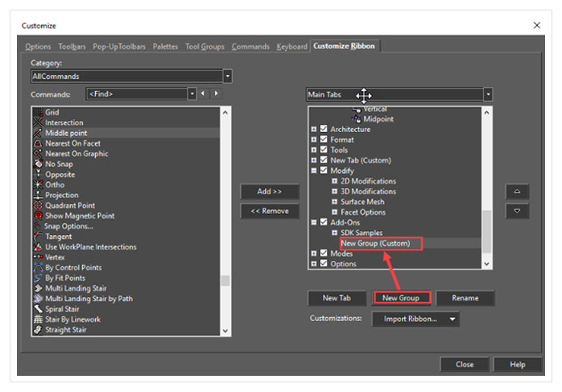This screenshot has width=562, height=392.
Task: Expand the Format tree node
Action: (314, 139)
